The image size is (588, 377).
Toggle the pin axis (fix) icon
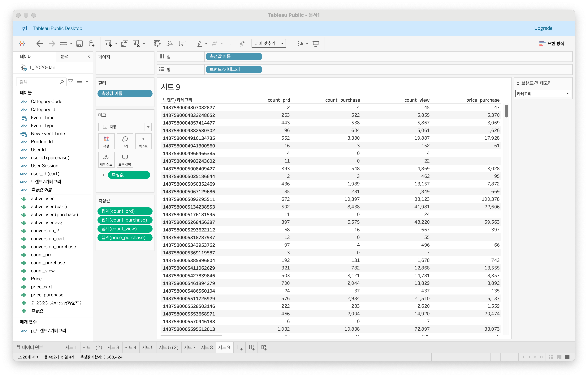click(242, 44)
